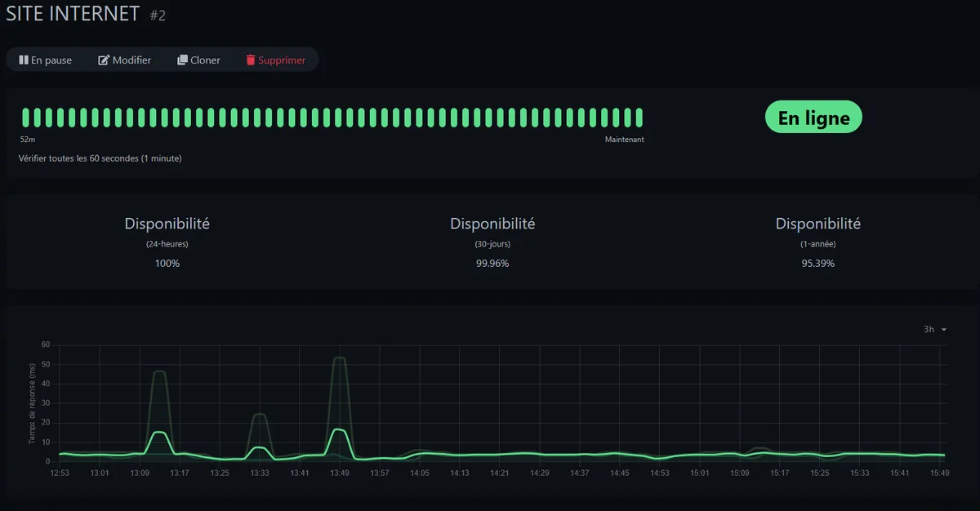Click the 'Disponibilité (30-jours)' stat card
This screenshot has width=980, height=511.
pyautogui.click(x=492, y=241)
